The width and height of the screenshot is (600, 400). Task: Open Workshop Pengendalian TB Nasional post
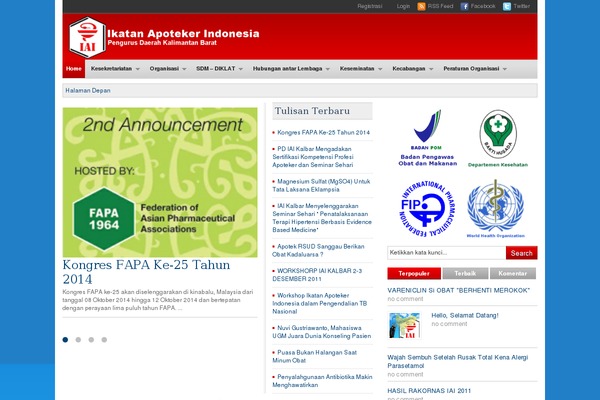click(x=320, y=304)
